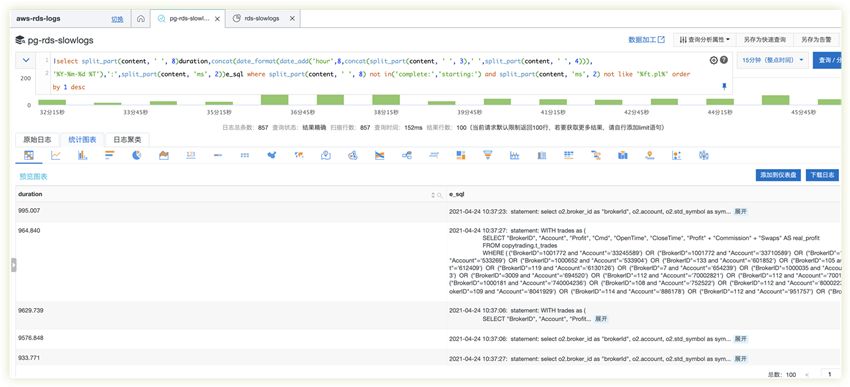Click the previous page arrow in pagination
Image resolution: width=850 pixels, height=387 pixels.
tap(807, 375)
